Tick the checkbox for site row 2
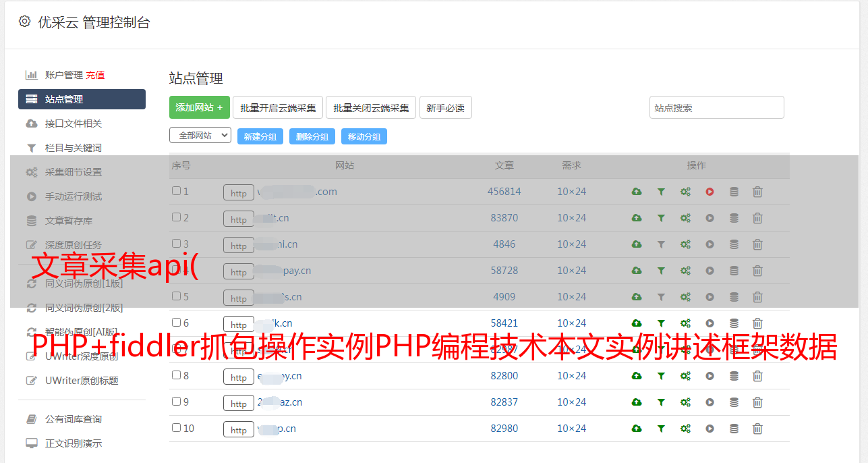Viewport: 868px width, 463px height. click(176, 217)
